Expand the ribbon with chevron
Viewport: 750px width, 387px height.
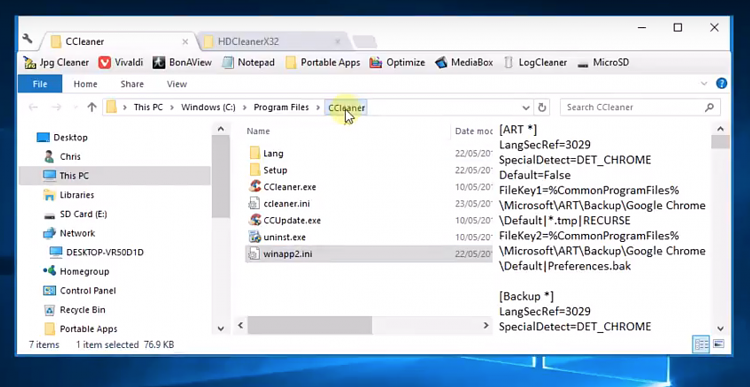pyautogui.click(x=704, y=84)
